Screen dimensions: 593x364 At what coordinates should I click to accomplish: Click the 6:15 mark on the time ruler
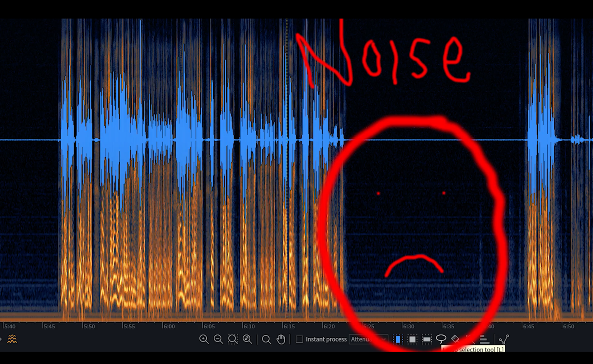pos(289,327)
